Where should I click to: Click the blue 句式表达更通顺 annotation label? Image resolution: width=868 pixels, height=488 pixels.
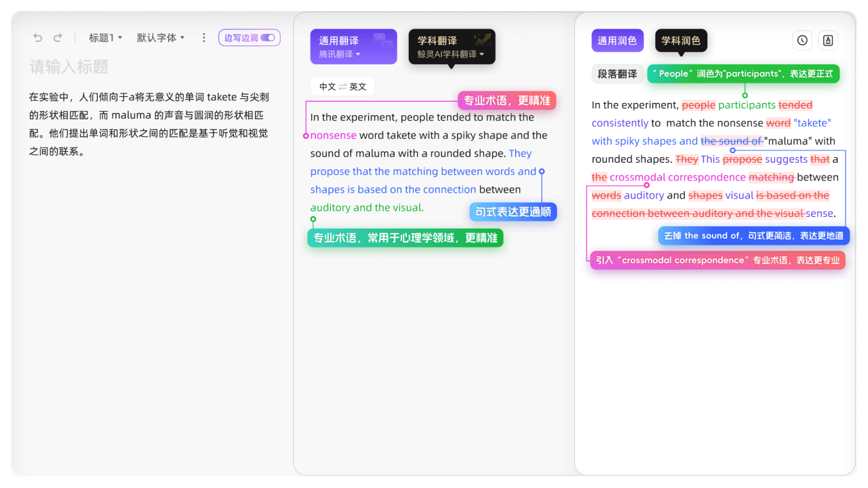(513, 212)
